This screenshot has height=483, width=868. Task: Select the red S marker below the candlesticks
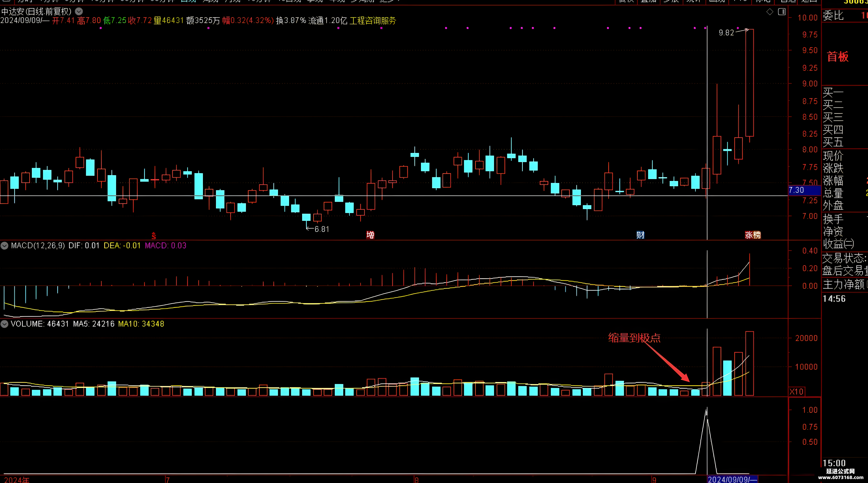154,235
